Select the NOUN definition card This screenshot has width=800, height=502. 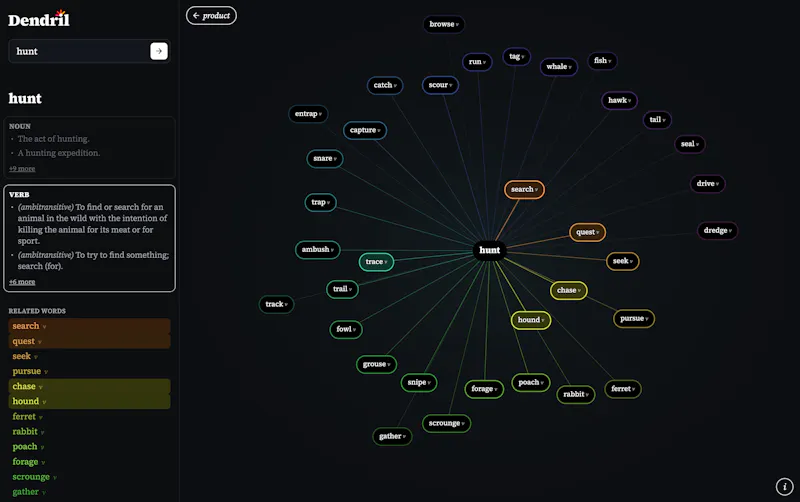coord(89,147)
